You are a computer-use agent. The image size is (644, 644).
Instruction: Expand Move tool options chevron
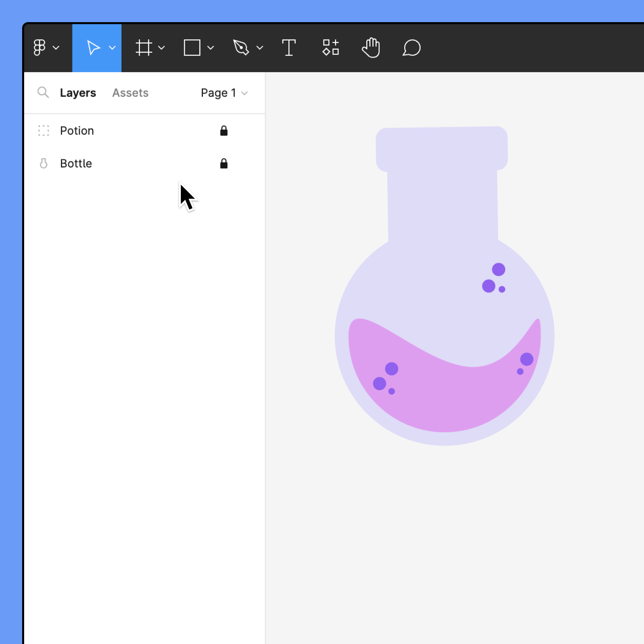coord(112,48)
